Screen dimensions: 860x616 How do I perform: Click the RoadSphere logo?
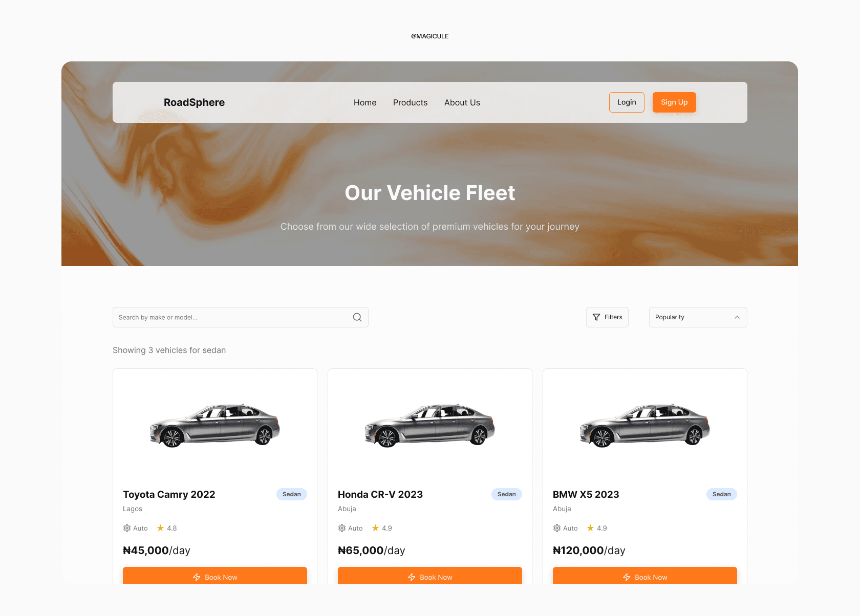194,102
